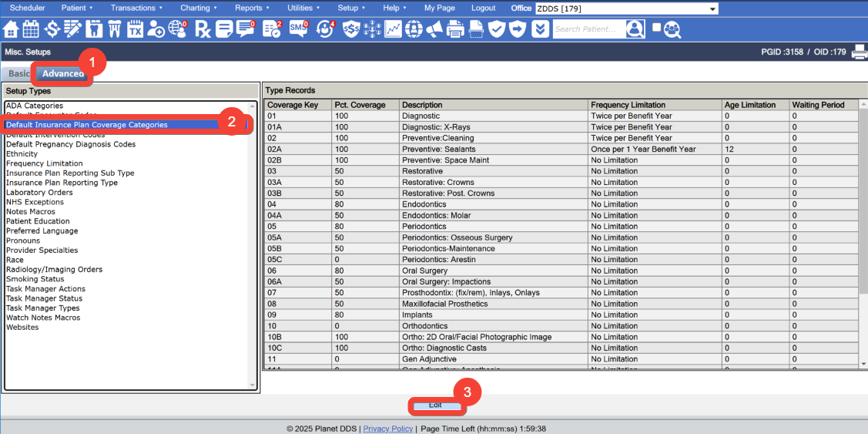Open the insurance shield dollar icon
The width and height of the screenshot is (868, 434).
pos(351,29)
